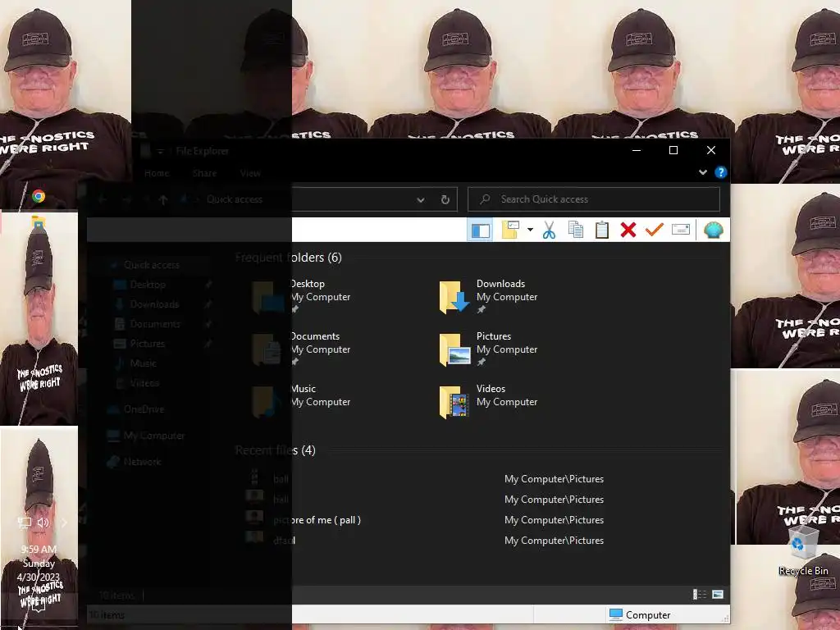The width and height of the screenshot is (840, 630).
Task: Select Pictures in the navigation pane
Action: click(x=148, y=344)
